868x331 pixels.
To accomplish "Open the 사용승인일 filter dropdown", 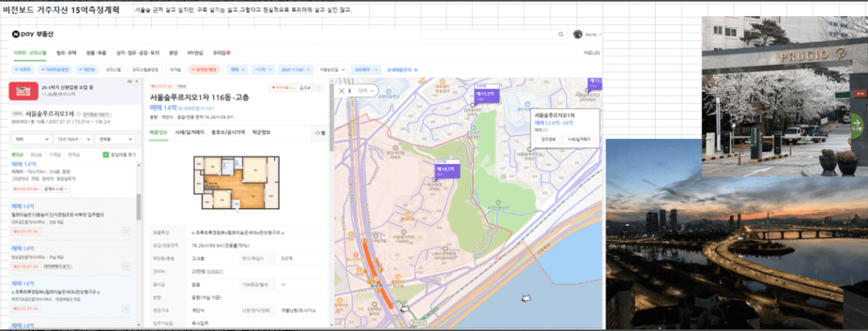I will [333, 70].
